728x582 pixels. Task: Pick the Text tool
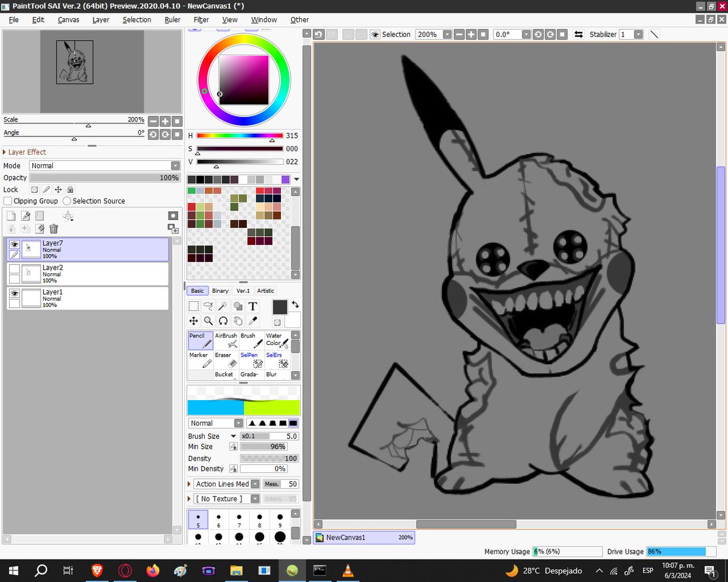(253, 306)
